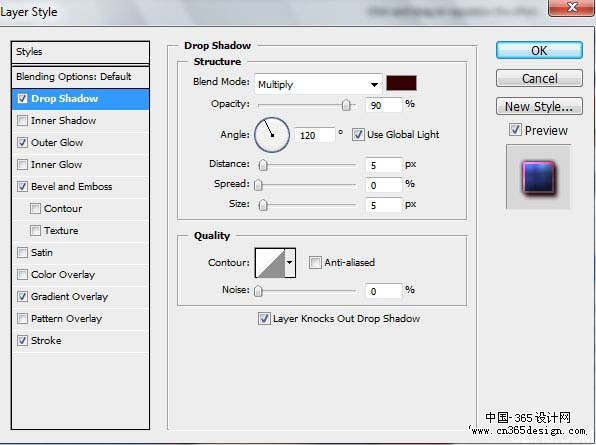
Task: Toggle the Use Global Light checkbox
Action: click(x=358, y=135)
